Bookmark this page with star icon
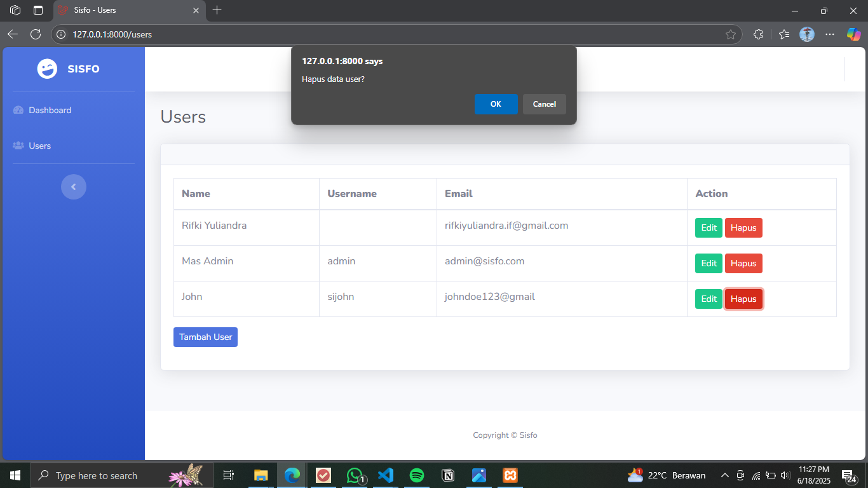Viewport: 868px width, 488px height. pyautogui.click(x=731, y=34)
